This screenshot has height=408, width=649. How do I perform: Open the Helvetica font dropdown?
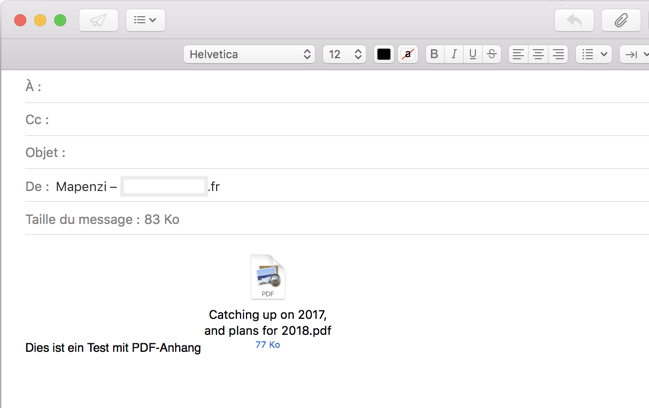(250, 54)
